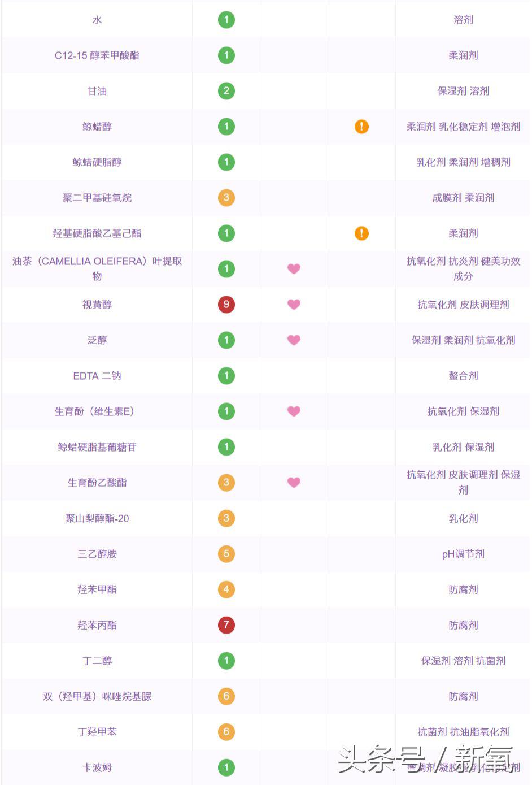Click the red 7 safety badge for 羟苯丙酯

coord(226,625)
